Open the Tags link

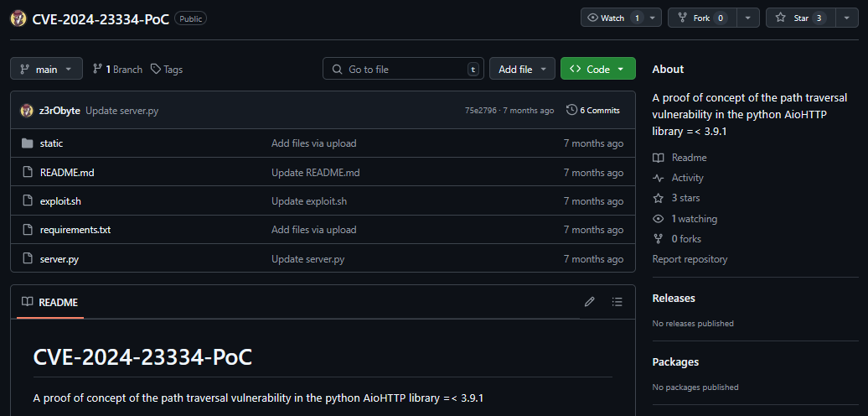pyautogui.click(x=168, y=70)
